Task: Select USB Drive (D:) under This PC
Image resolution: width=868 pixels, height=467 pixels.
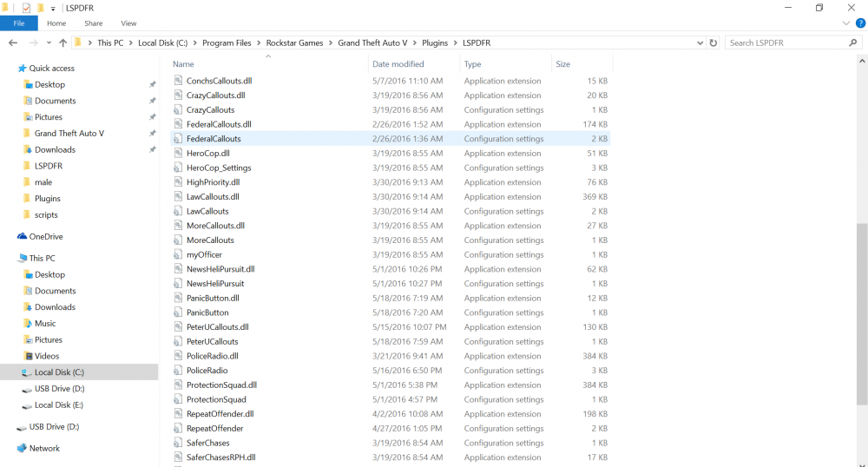Action: coord(59,388)
